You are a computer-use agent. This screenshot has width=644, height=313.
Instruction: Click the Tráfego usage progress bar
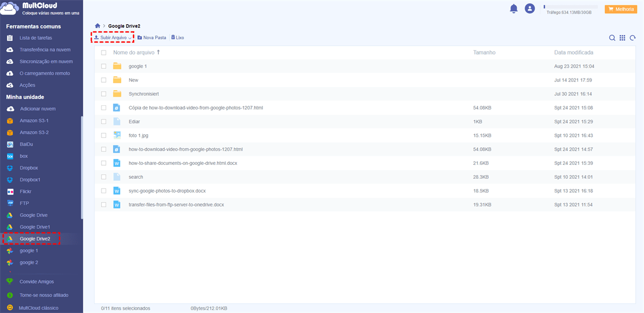click(x=570, y=8)
